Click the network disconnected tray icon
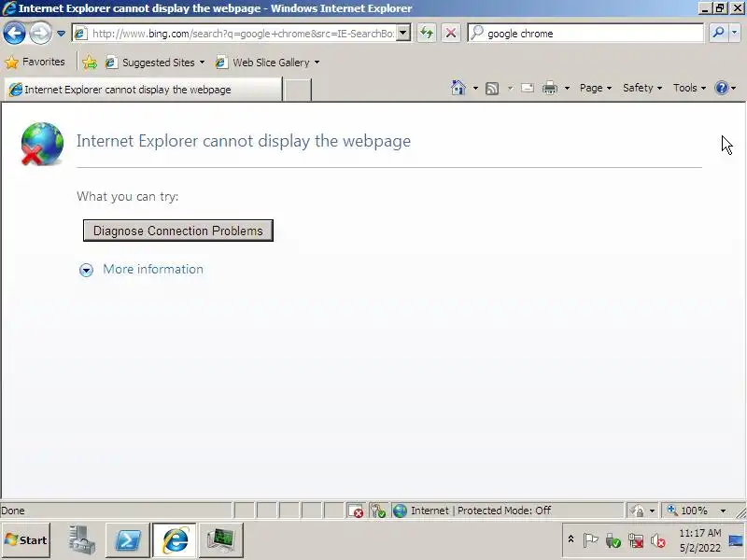Screen dimensions: 747x560 click(636, 540)
